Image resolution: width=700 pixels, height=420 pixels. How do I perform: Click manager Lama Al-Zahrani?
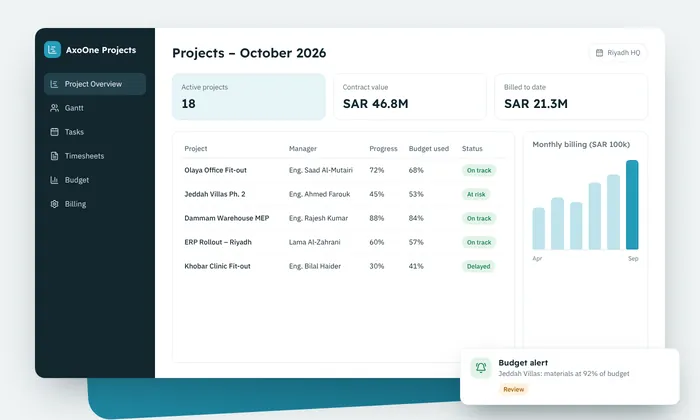tap(314, 242)
